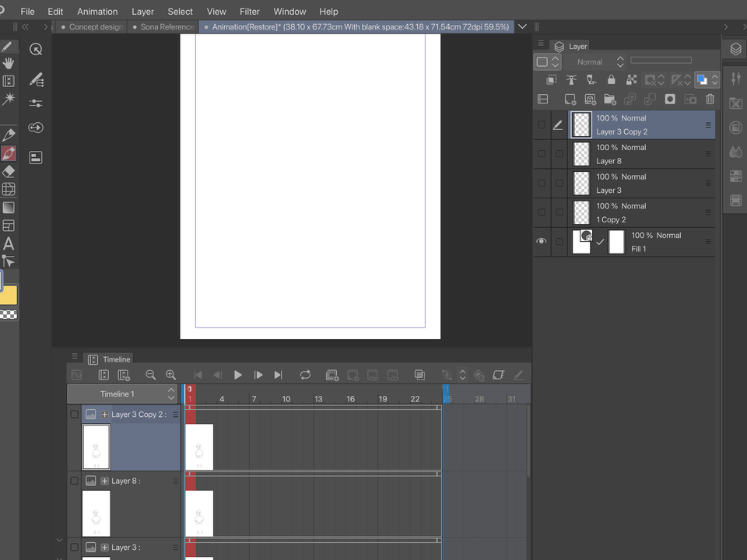This screenshot has height=560, width=747.
Task: Select the Eraser tool
Action: pos(9,171)
